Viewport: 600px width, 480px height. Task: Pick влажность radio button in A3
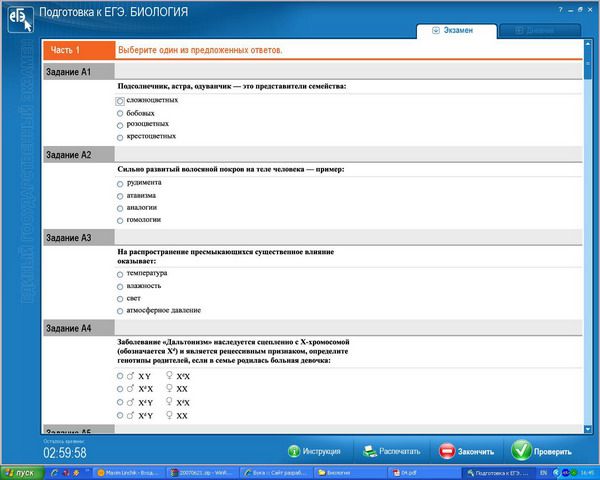coord(120,286)
